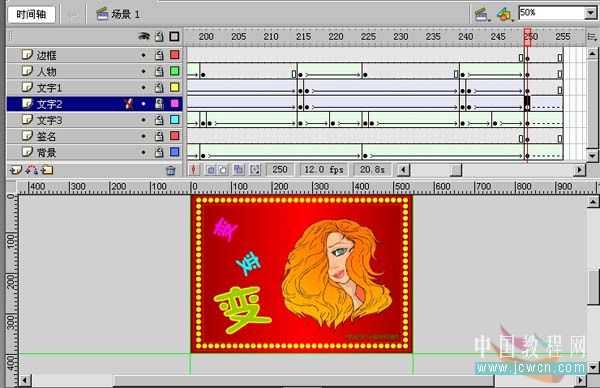The height and width of the screenshot is (388, 600).
Task: Click stage horizontal scroll right arrow
Action: tap(580, 380)
